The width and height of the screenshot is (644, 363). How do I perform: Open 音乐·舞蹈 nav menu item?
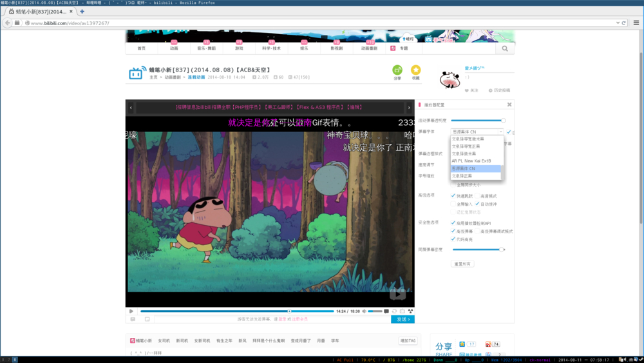(207, 48)
